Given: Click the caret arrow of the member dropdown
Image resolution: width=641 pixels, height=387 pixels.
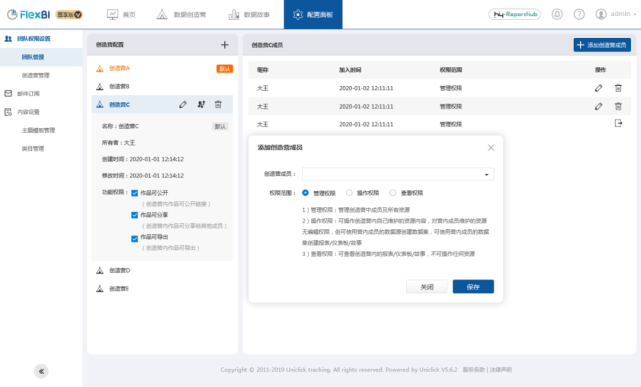Looking at the screenshot, I should (486, 174).
